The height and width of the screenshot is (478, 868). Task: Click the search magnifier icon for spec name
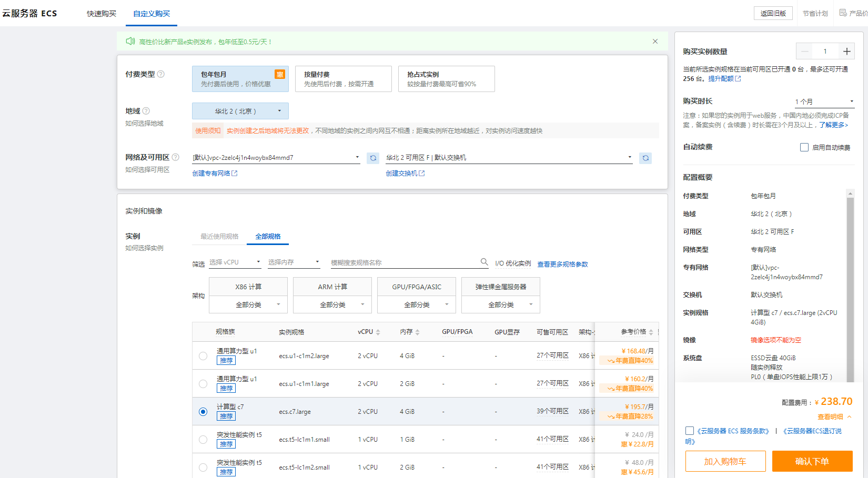[484, 262]
